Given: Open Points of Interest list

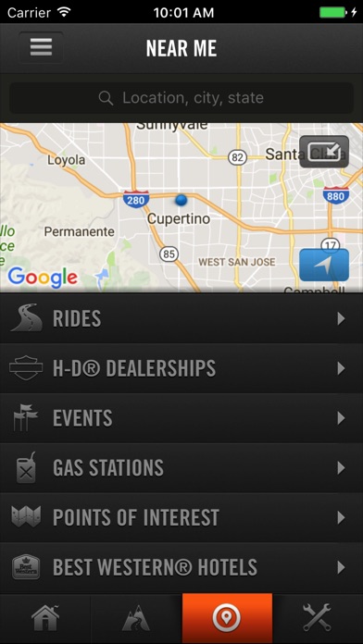Looking at the screenshot, I should coord(181,517).
